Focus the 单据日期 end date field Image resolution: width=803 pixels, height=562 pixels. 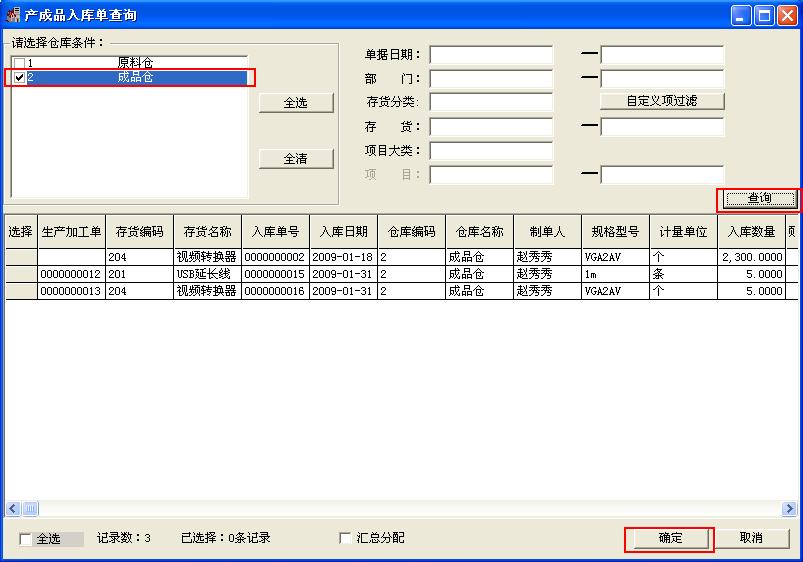point(662,54)
